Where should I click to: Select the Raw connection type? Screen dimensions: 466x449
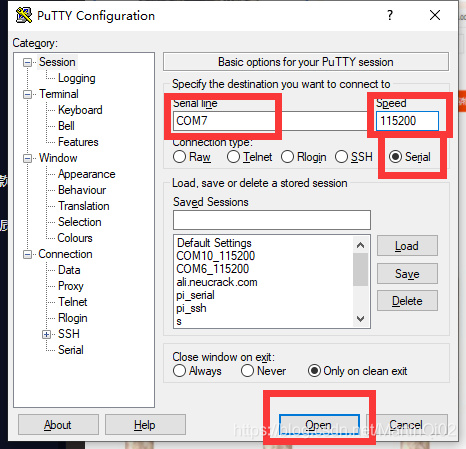point(179,157)
